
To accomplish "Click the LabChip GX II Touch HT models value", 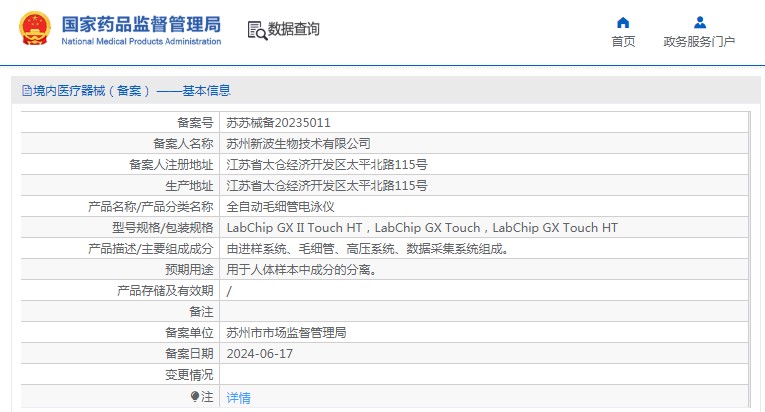I will pos(422,227).
